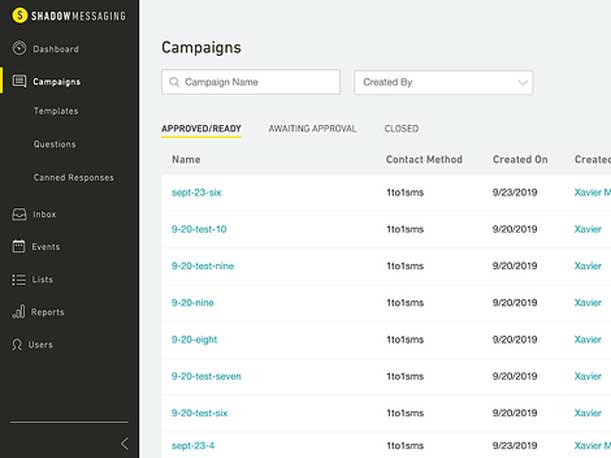The width and height of the screenshot is (611, 458).
Task: Click the search magnifier in Campaign Name field
Action: pos(174,82)
